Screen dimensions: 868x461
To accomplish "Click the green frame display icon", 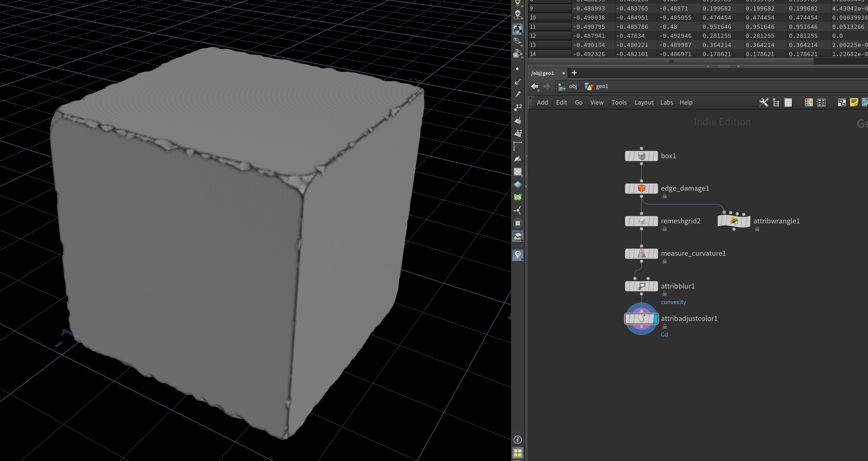I will (x=517, y=197).
